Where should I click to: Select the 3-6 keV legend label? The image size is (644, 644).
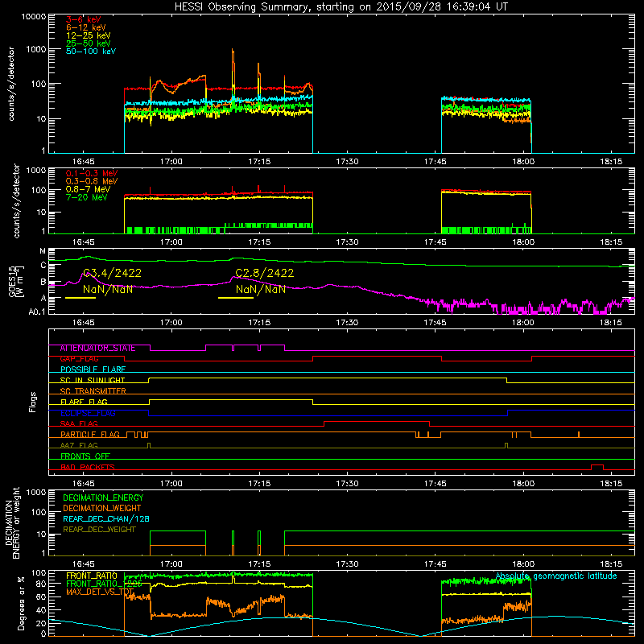coord(84,19)
